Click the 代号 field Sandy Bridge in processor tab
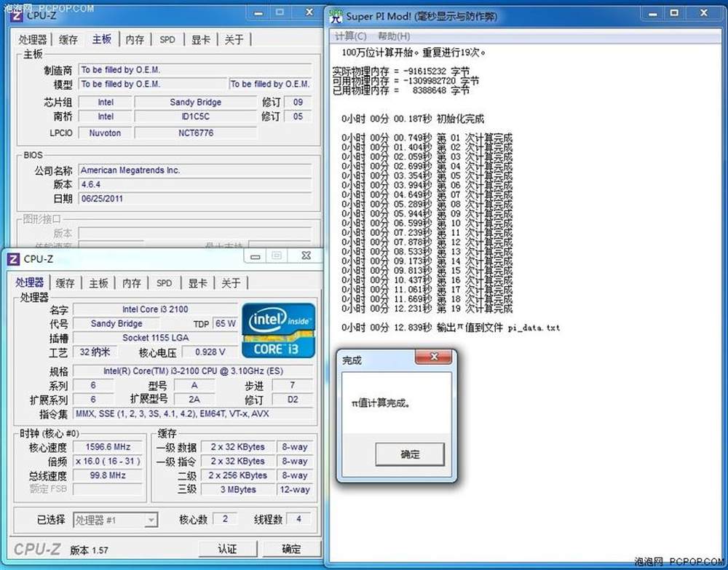The height and width of the screenshot is (570, 728). tap(116, 323)
